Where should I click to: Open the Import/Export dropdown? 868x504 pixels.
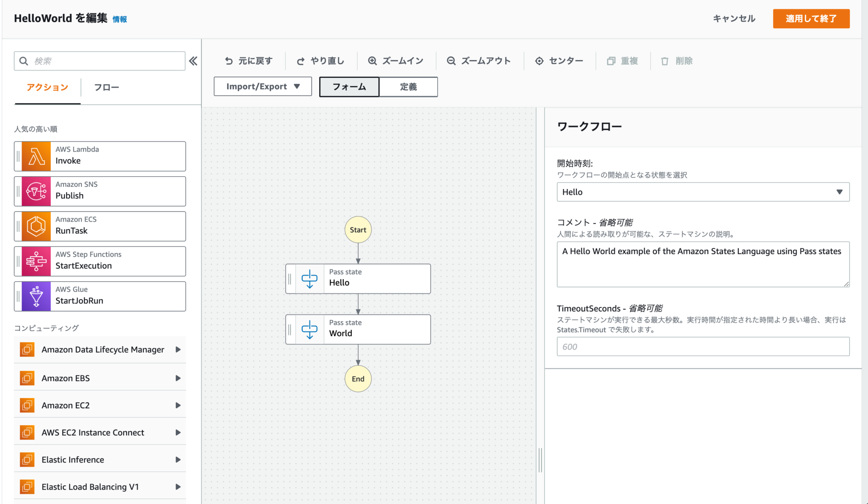[263, 86]
